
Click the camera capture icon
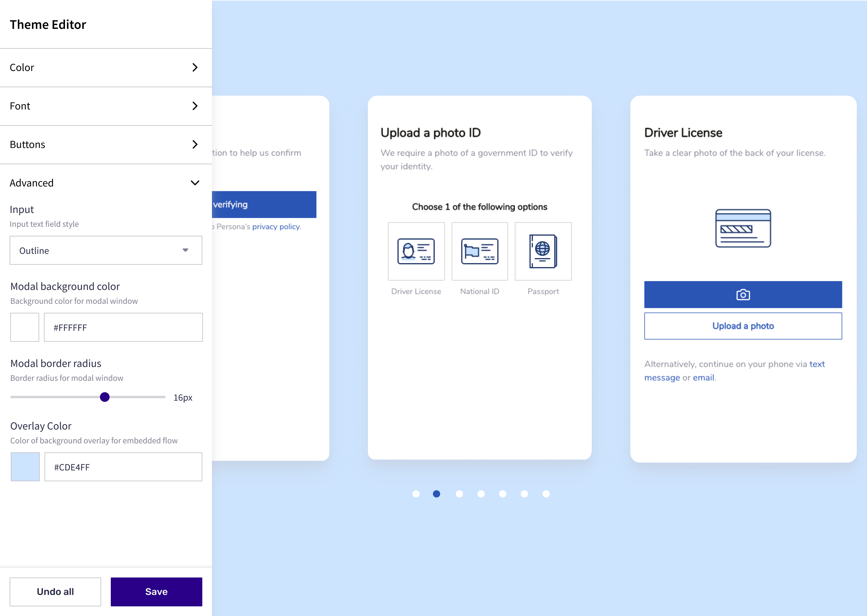(x=742, y=294)
